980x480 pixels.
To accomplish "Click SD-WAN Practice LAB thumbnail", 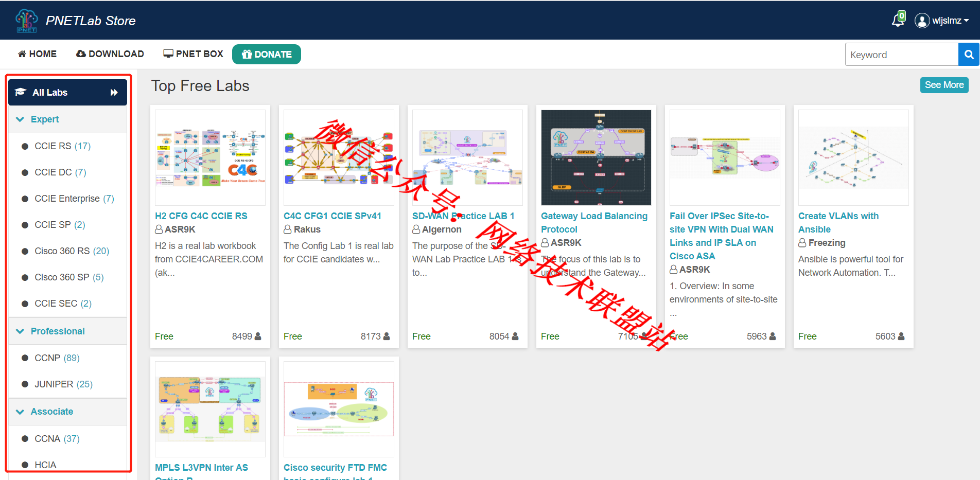I will point(467,157).
